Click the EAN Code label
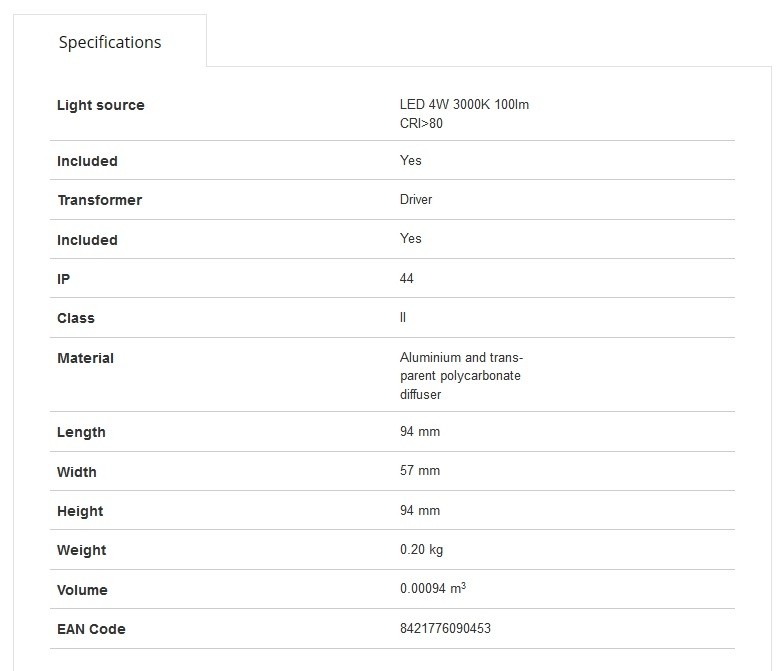778x671 pixels. coord(91,629)
